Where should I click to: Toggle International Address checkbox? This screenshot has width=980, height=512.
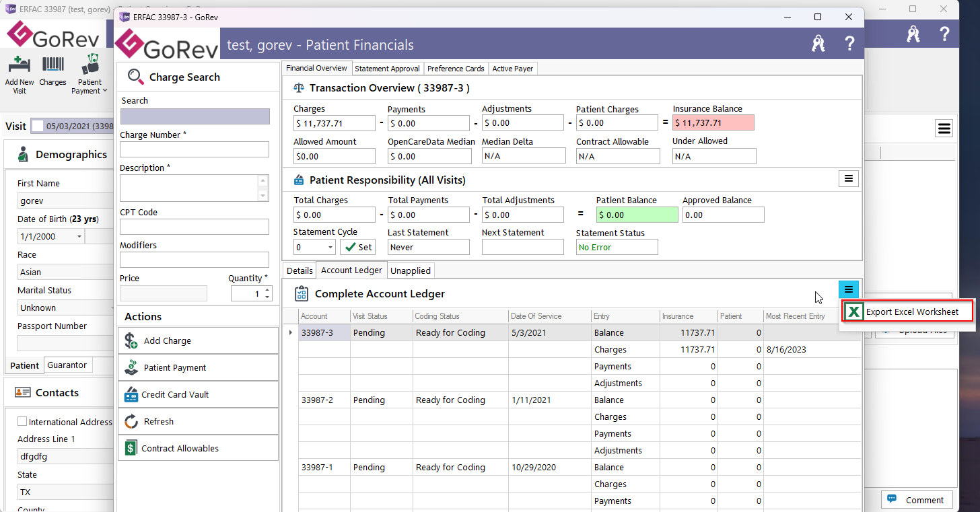(x=22, y=422)
